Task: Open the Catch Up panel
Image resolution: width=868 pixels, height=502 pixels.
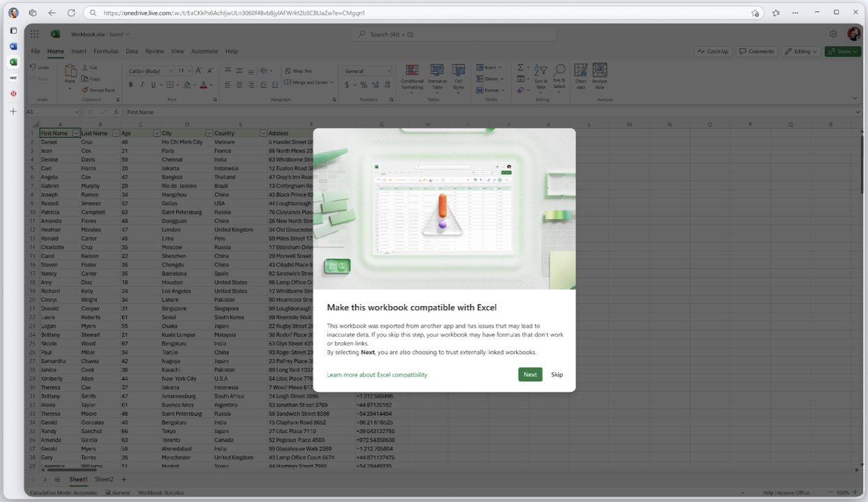Action: [x=713, y=52]
